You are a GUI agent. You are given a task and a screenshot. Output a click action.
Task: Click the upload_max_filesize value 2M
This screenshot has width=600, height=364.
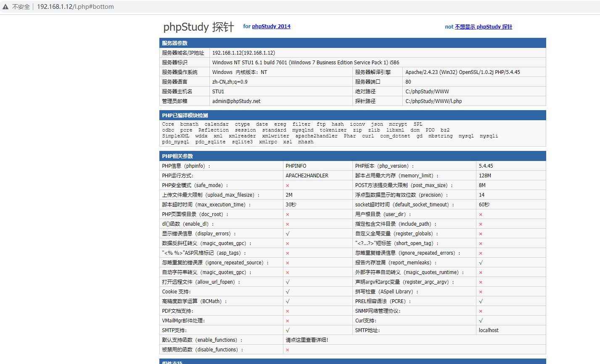click(x=289, y=195)
